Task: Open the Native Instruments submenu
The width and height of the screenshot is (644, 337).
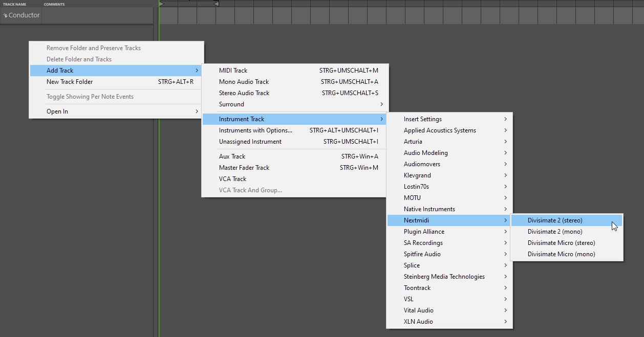Action: (x=449, y=209)
